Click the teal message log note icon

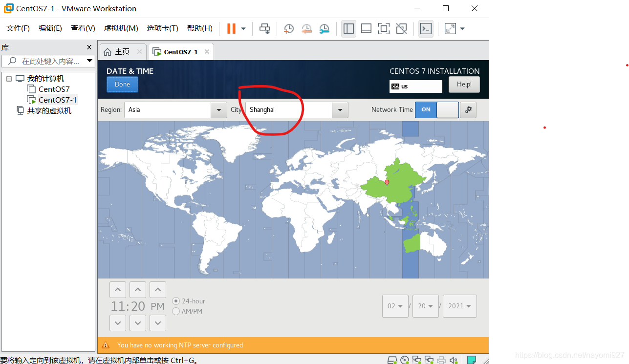coord(472,360)
